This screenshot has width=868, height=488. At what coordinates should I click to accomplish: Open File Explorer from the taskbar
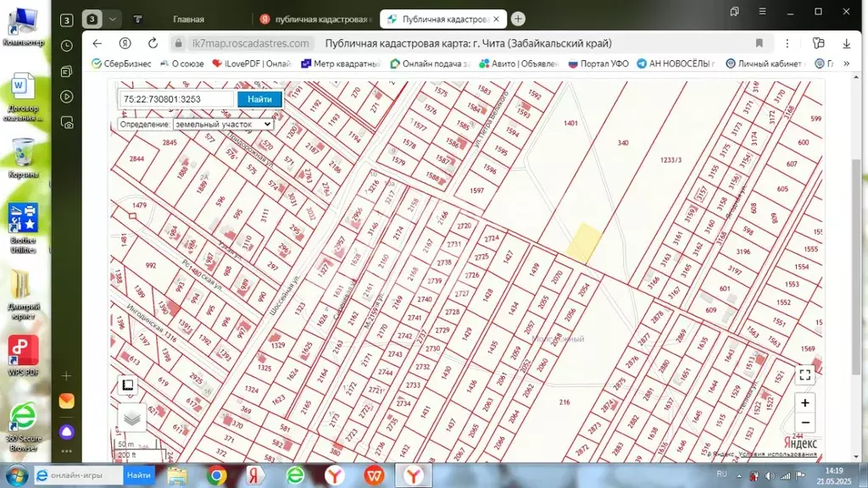click(x=177, y=475)
